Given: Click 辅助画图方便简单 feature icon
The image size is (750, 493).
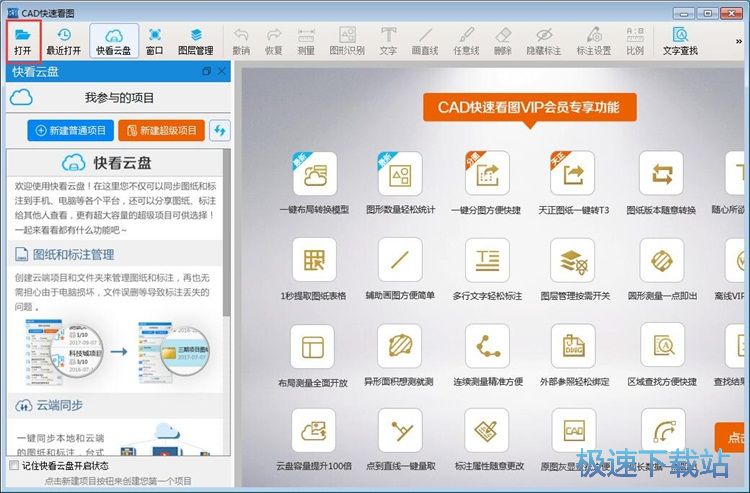Looking at the screenshot, I should [x=400, y=260].
